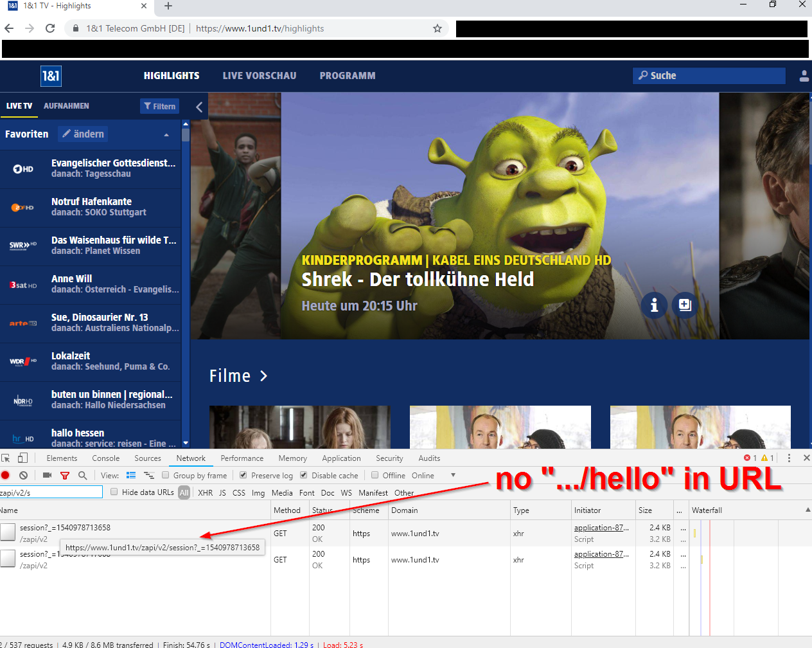Image resolution: width=812 pixels, height=648 pixels.
Task: Click the DevTools error count indicator
Action: pos(750,458)
